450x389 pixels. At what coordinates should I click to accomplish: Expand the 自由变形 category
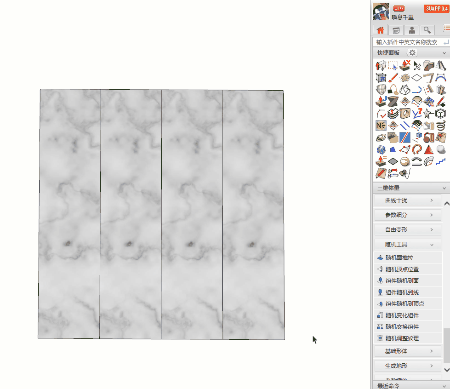pos(408,230)
